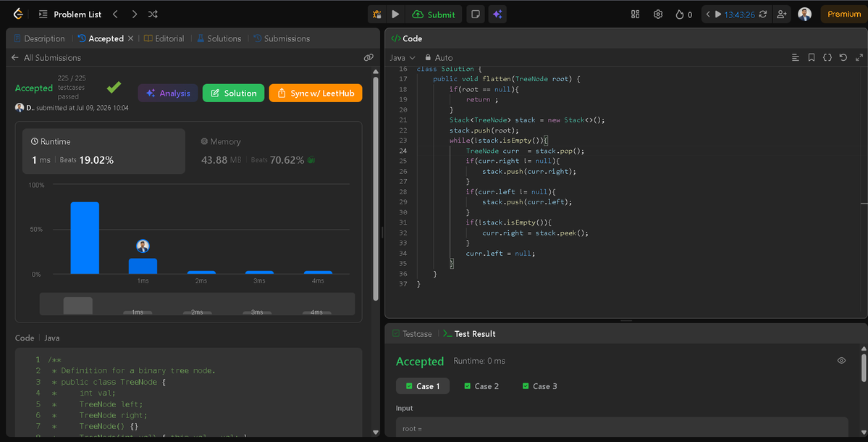Screen dimensions: 868x442
Task: Open profile avatar menu
Action: click(x=804, y=14)
